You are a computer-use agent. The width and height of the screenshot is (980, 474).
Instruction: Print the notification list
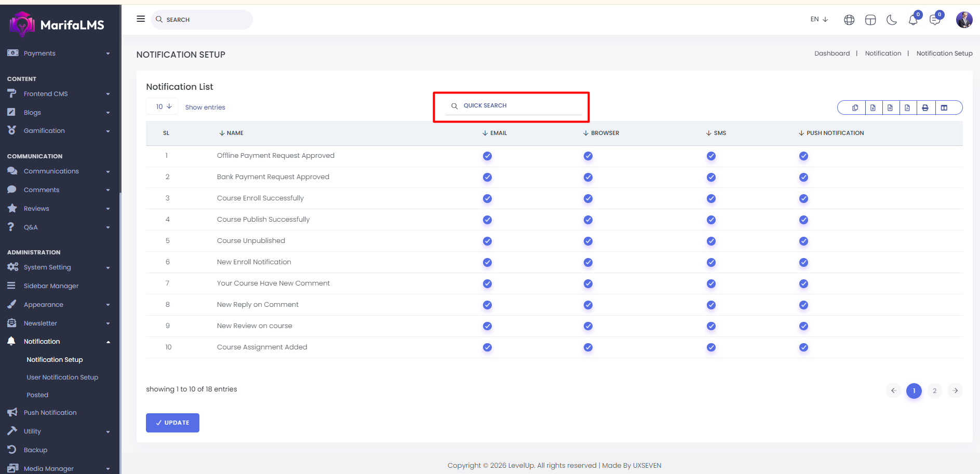coord(925,108)
